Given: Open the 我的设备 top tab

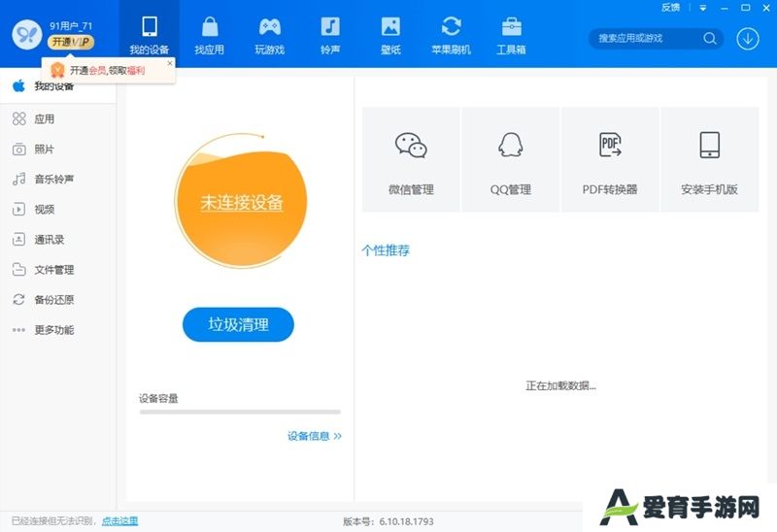Looking at the screenshot, I should pos(150,35).
